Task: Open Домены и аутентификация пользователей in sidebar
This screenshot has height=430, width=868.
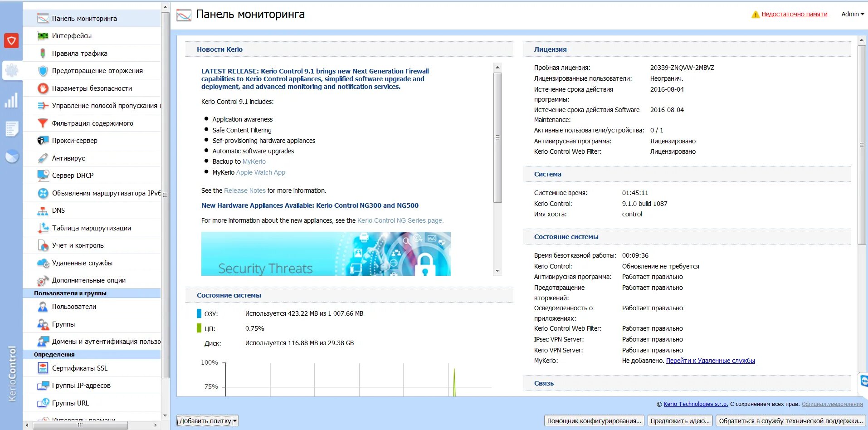Action: tap(92, 342)
